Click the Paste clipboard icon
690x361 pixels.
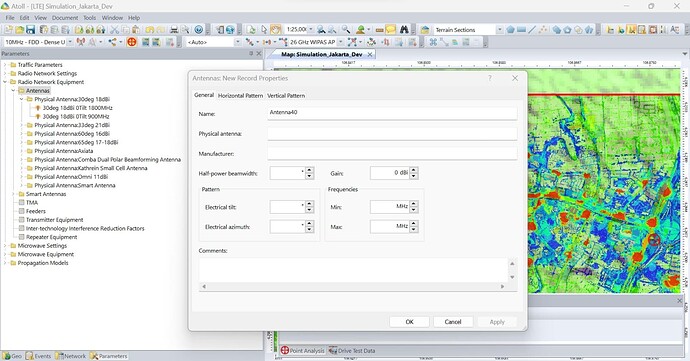tap(136, 29)
